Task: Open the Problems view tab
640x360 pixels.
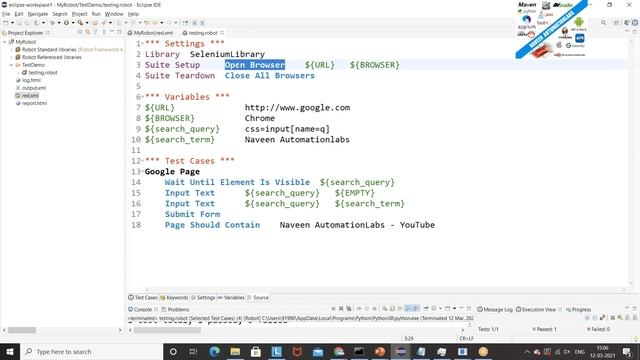Action: pos(176,309)
